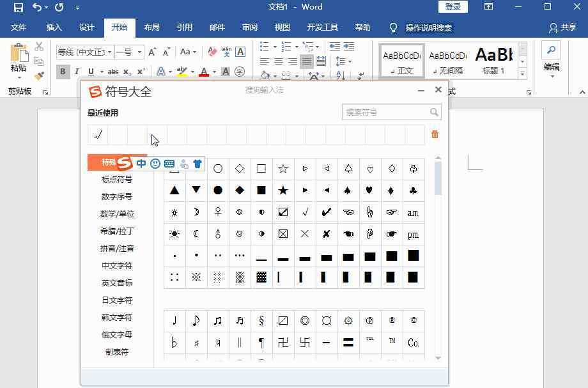Open the Sogou soft keyboard icon
588x388 pixels.
169,164
